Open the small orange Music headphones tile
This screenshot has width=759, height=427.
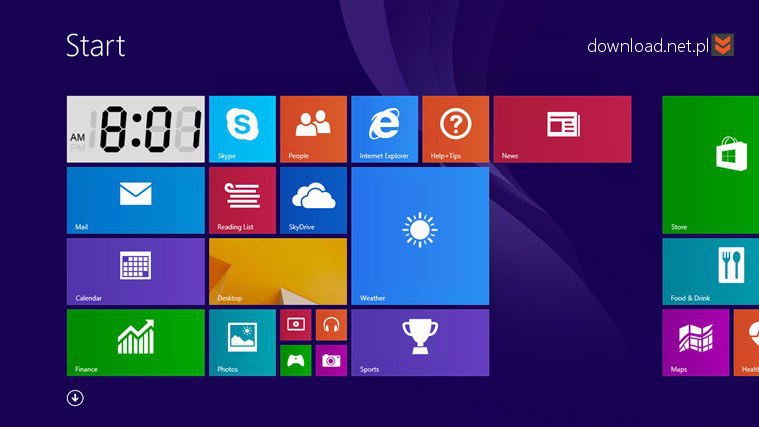click(x=332, y=325)
